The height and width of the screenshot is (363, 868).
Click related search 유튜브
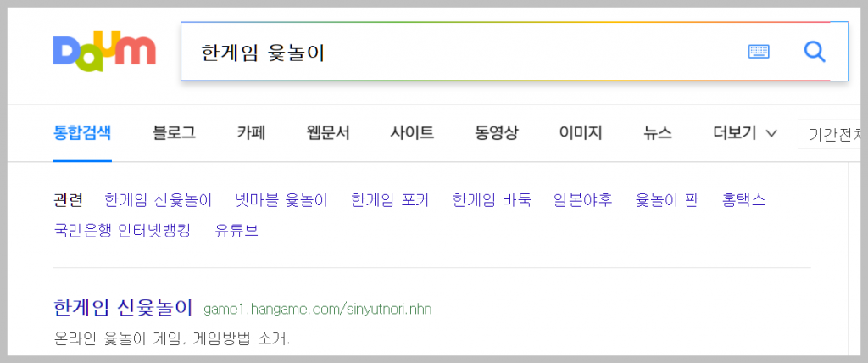point(236,231)
